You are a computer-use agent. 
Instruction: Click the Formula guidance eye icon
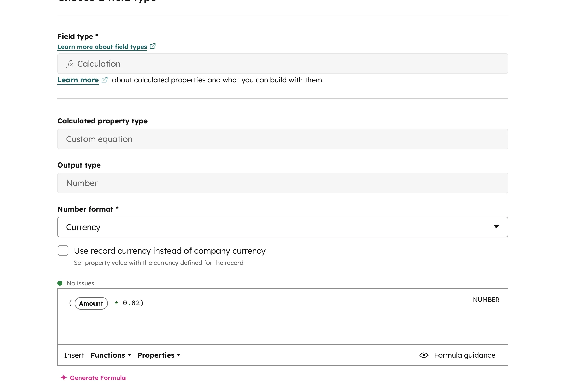pos(423,355)
